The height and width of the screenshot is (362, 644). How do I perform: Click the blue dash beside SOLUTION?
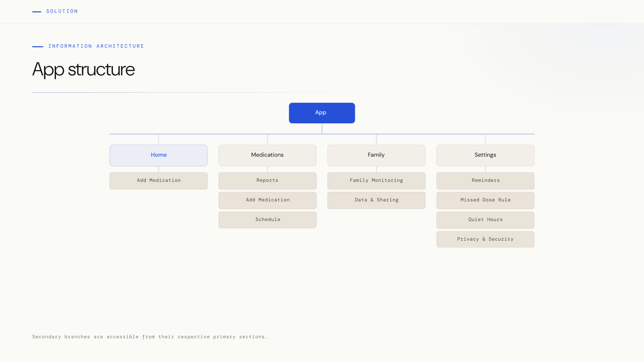[37, 12]
